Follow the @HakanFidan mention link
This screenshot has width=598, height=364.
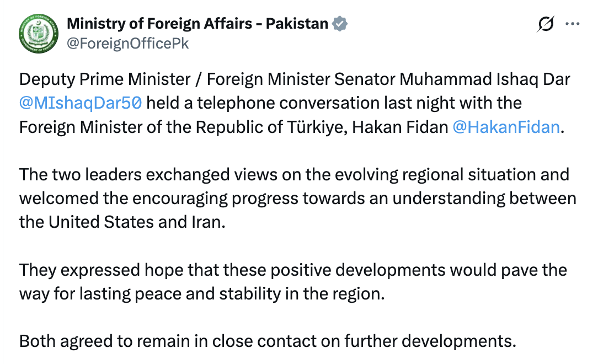coord(506,127)
